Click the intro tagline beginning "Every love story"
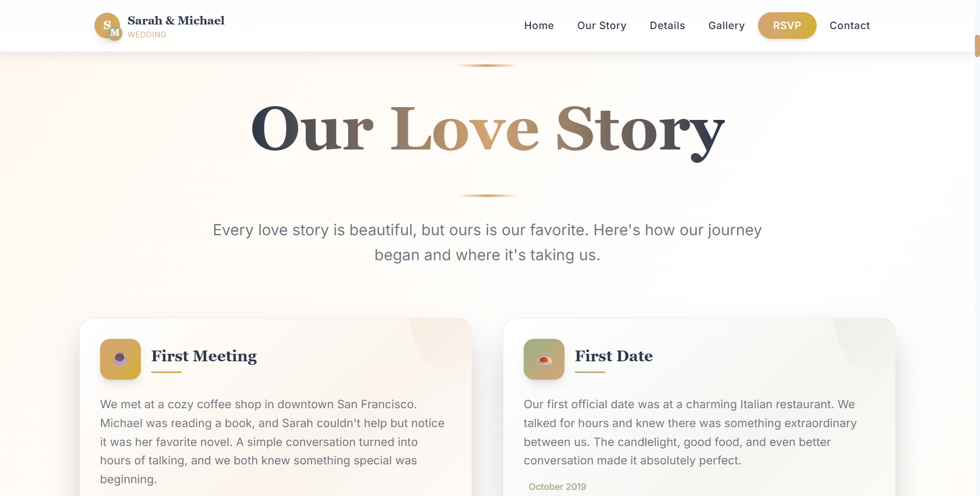 pyautogui.click(x=487, y=242)
